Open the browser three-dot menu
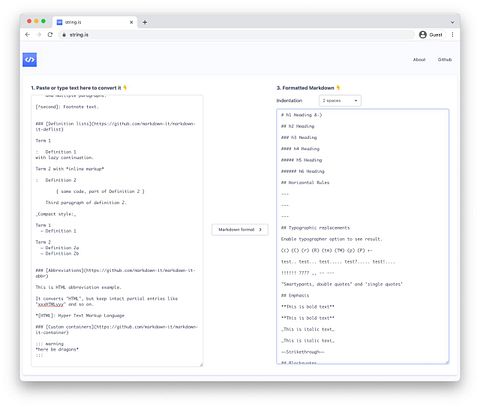Image resolution: width=480 pixels, height=407 pixels. point(452,35)
